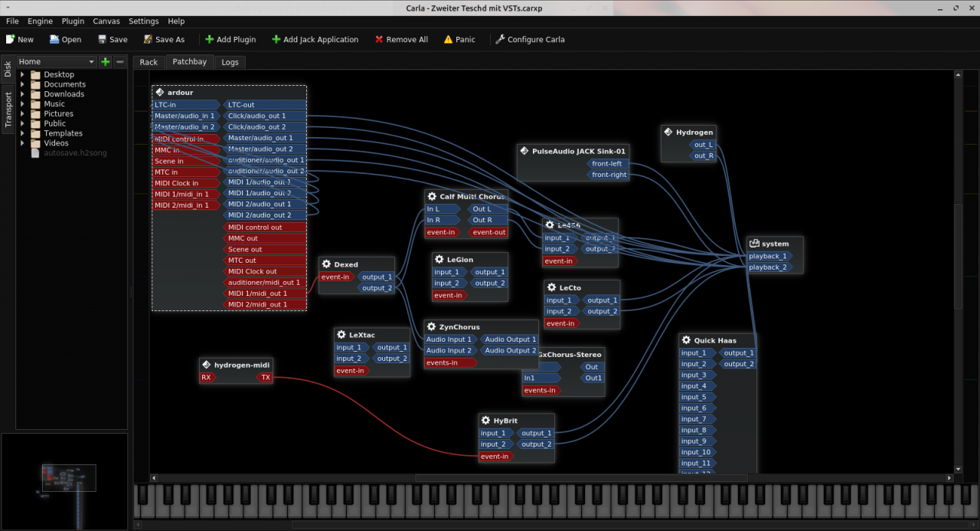Click the gear icon on ZynChorus node
Image resolution: width=980 pixels, height=531 pixels.
click(x=431, y=326)
